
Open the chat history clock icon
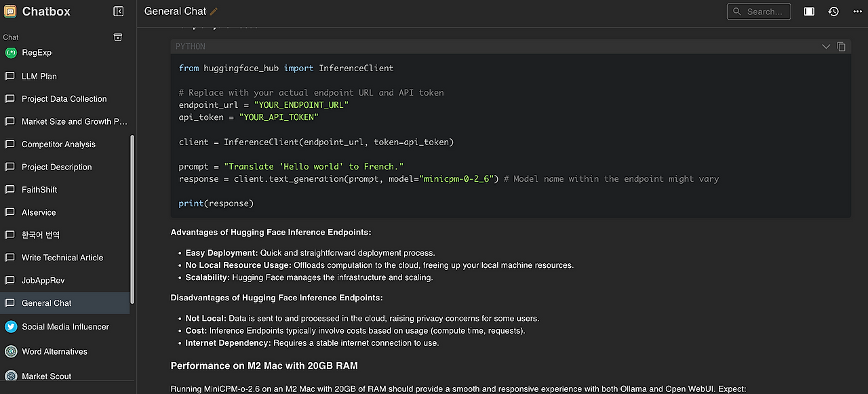[833, 12]
